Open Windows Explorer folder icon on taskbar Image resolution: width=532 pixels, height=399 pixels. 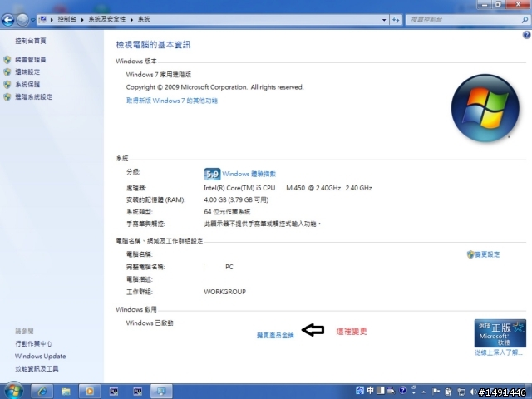66,392
